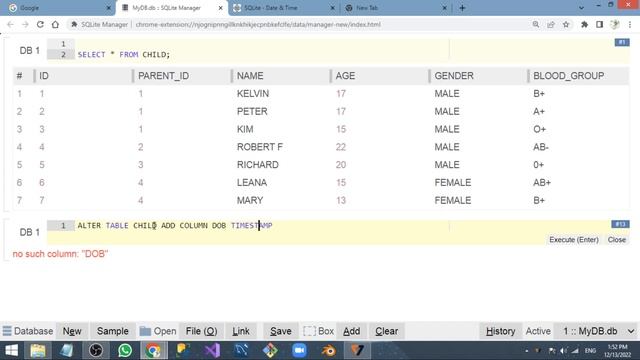Click the New database button
Viewport: 640px width, 360px height.
pyautogui.click(x=72, y=331)
